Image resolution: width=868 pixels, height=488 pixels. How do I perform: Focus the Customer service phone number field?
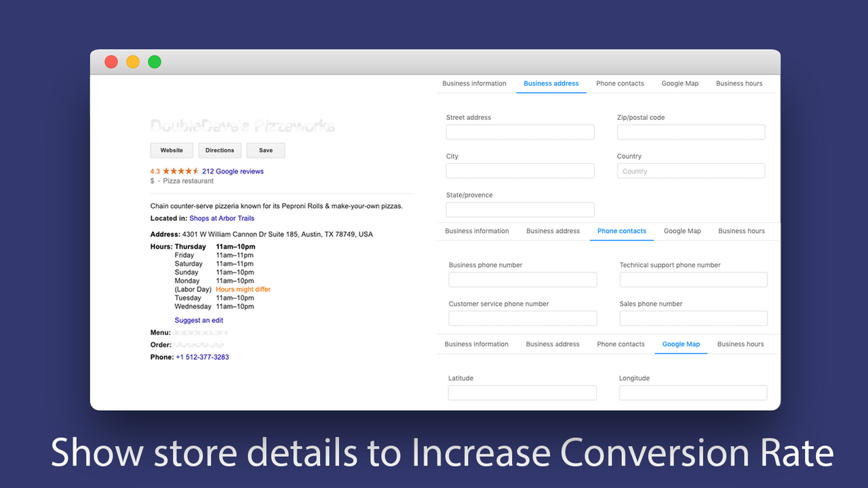(523, 319)
